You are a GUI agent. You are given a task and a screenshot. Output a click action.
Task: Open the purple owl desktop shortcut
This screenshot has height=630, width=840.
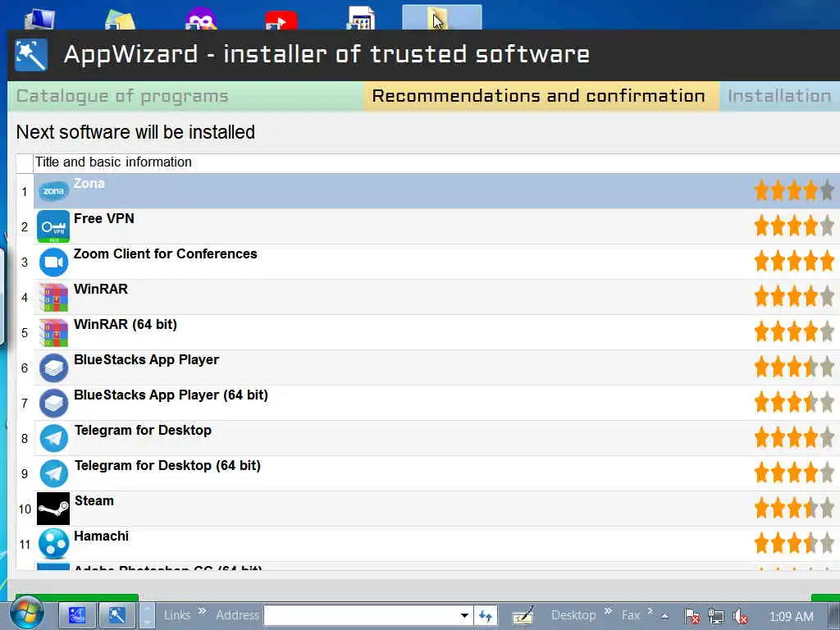200,18
